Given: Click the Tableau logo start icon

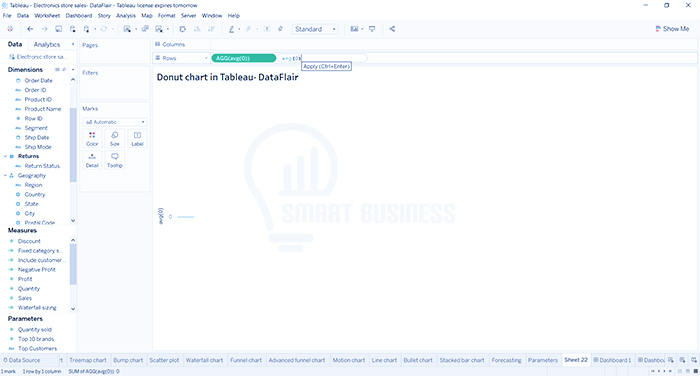Looking at the screenshot, I should (10, 29).
